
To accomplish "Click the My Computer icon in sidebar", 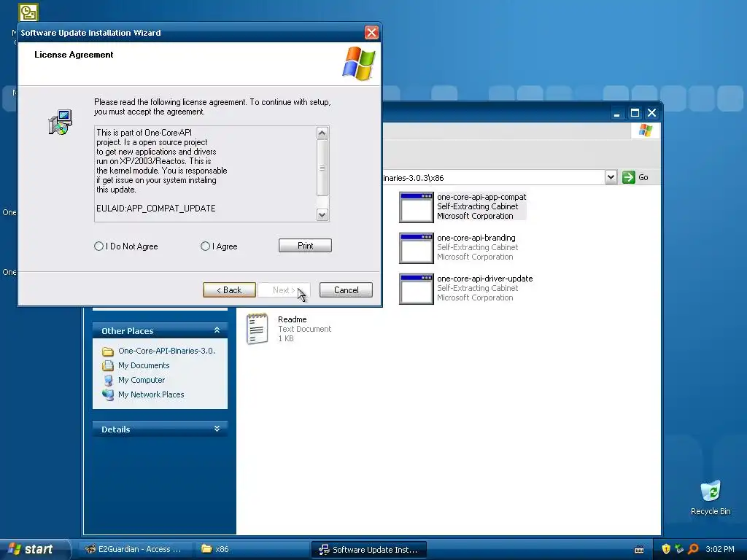I will (x=108, y=380).
